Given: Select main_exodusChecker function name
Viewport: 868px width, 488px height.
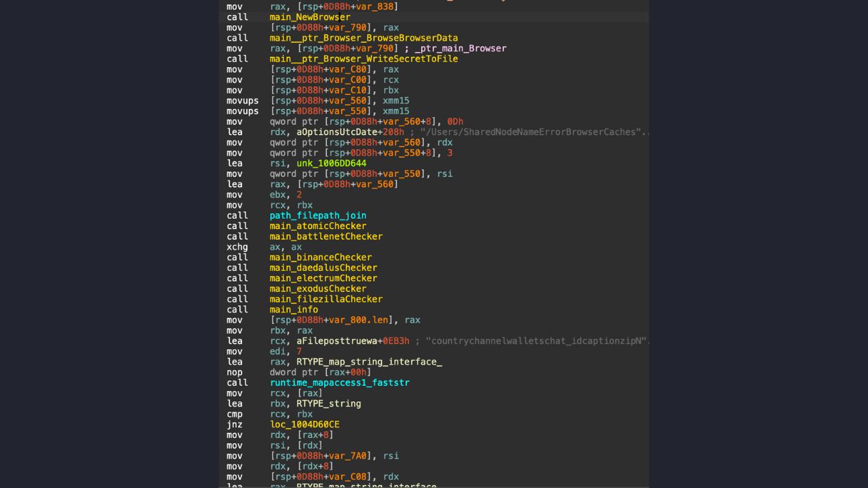Looking at the screenshot, I should coord(317,289).
